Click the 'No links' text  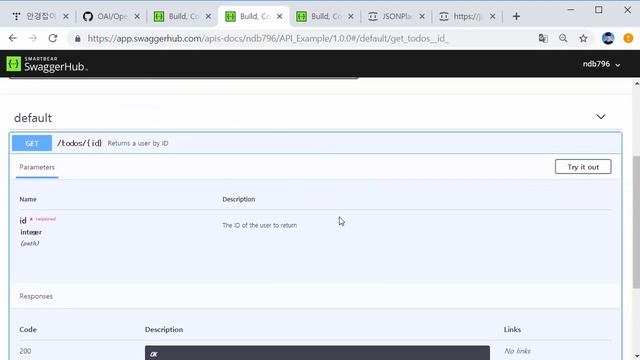tap(517, 351)
